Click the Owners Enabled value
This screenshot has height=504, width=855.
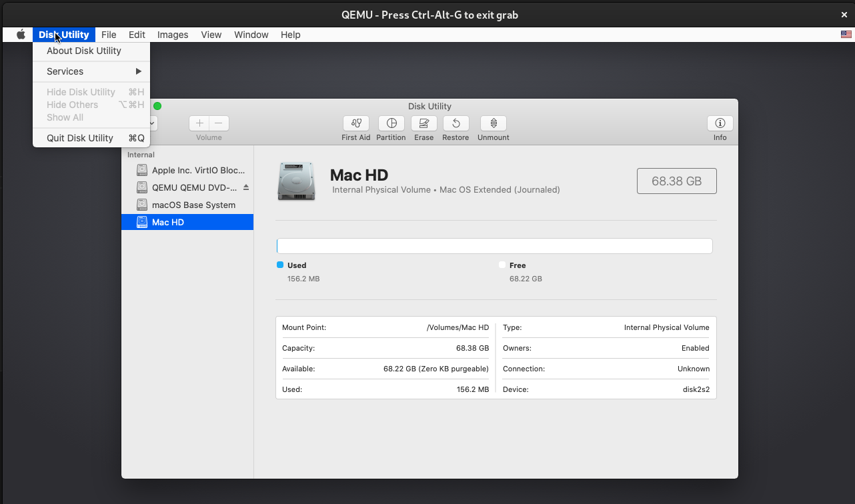coord(696,348)
